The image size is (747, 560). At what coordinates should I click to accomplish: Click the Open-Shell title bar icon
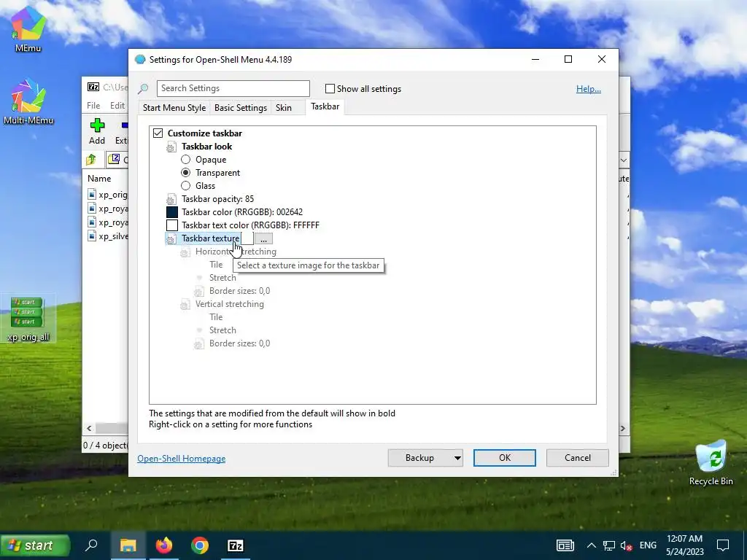[x=140, y=60]
